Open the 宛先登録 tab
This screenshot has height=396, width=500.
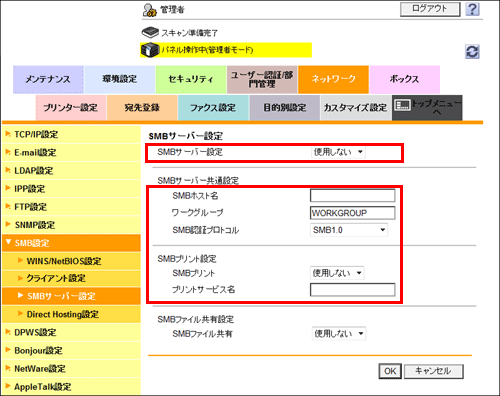[142, 108]
